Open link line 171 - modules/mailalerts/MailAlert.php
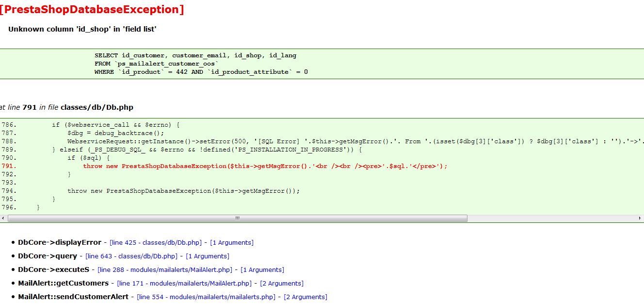 tap(184, 283)
